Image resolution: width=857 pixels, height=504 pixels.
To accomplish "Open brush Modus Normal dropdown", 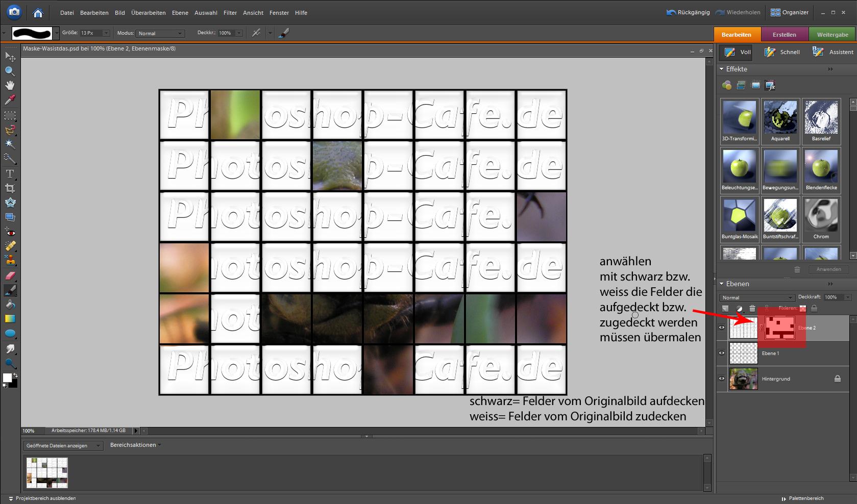I will (160, 33).
